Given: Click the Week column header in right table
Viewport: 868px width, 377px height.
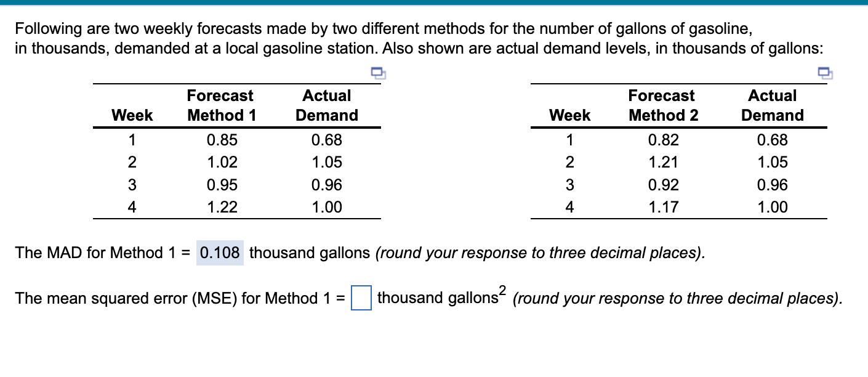Looking at the screenshot, I should [569, 115].
